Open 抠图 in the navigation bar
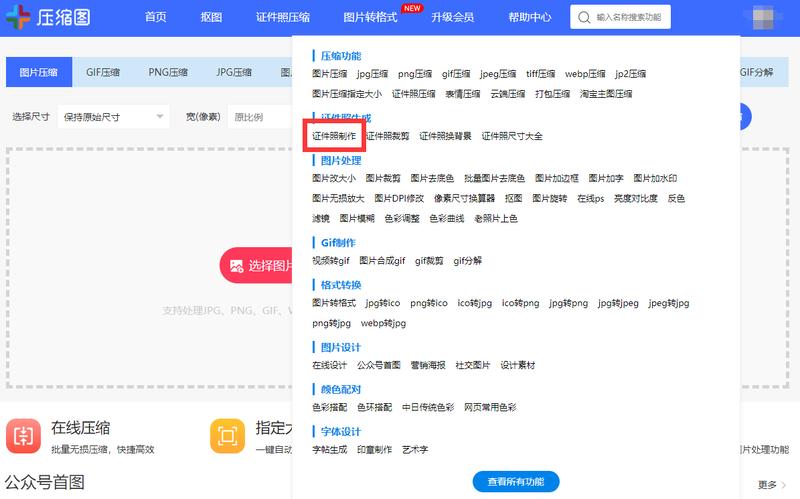Screen dimensions: 800x499 [211, 17]
